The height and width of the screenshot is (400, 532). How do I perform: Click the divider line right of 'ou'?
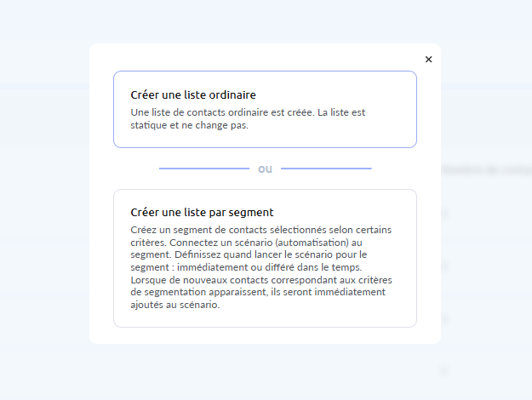pos(326,169)
